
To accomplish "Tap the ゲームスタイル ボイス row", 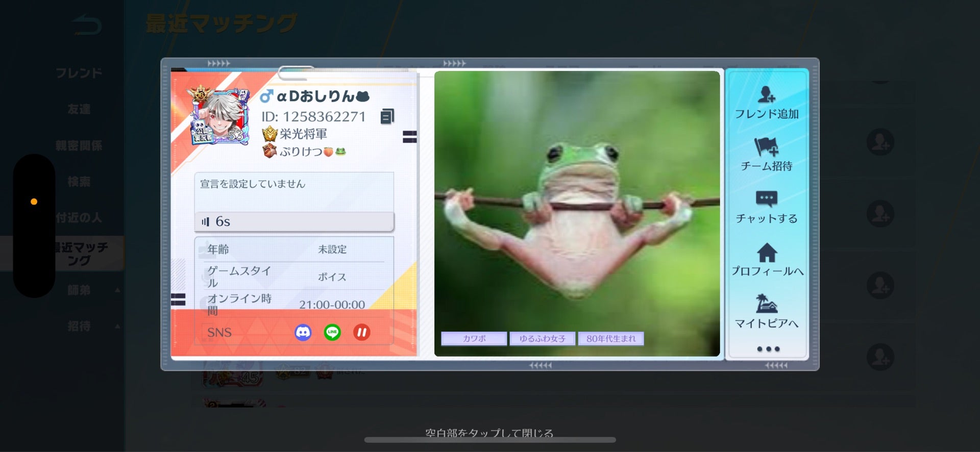I will (x=295, y=277).
